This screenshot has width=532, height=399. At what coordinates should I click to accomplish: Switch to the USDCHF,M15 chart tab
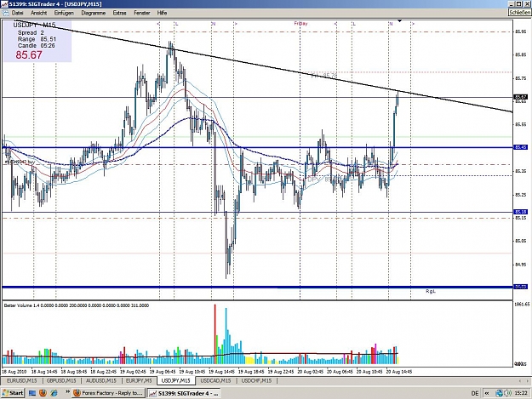[x=256, y=380]
